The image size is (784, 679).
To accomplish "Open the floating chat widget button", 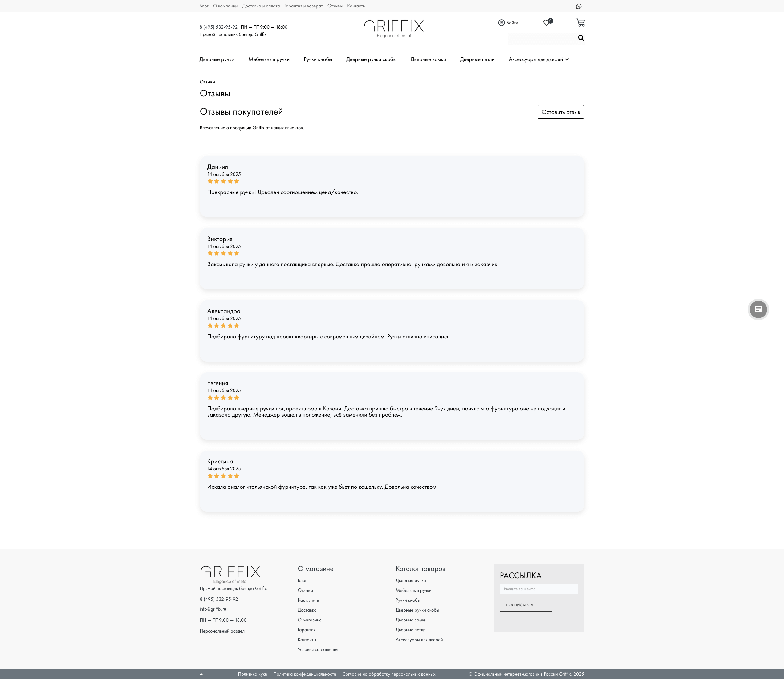I will coord(758,309).
